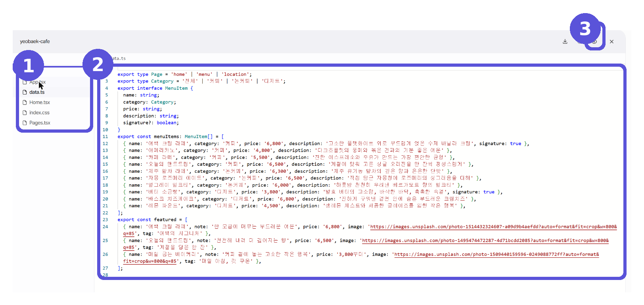Click the price value '4,500'
Viewport: 644px width, 305px height.
point(270,206)
